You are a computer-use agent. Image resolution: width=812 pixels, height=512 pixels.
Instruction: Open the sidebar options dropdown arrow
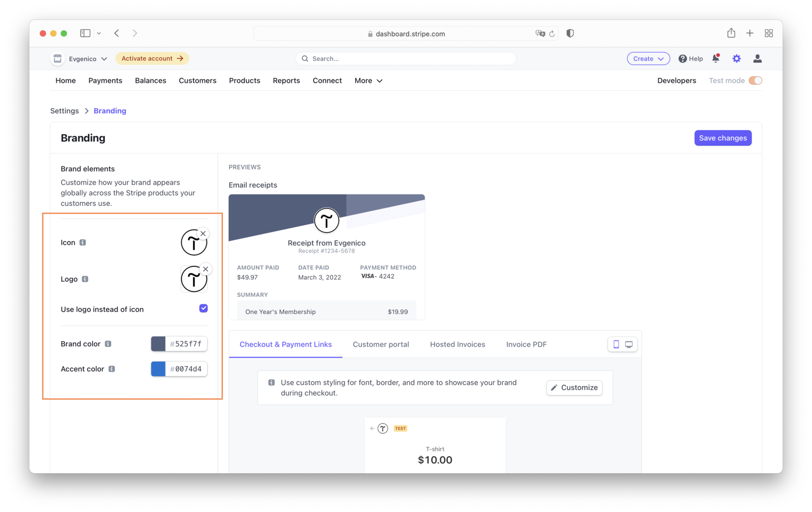tap(99, 33)
